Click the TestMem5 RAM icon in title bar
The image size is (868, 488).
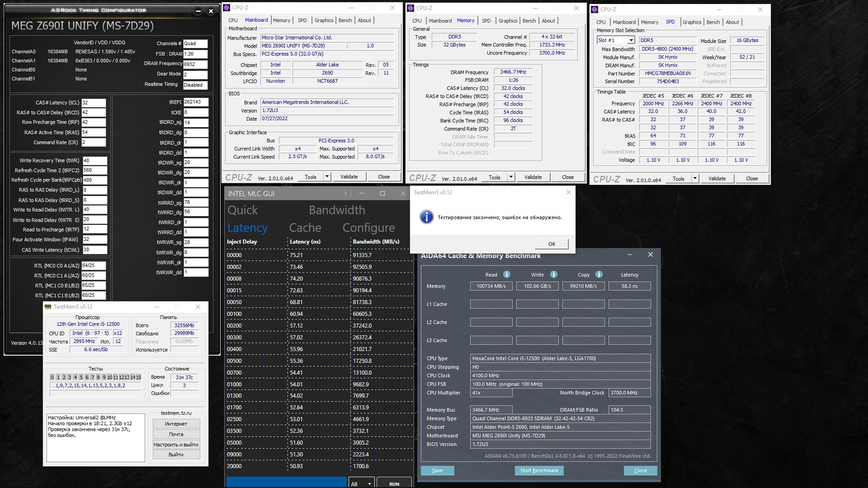pos(48,307)
